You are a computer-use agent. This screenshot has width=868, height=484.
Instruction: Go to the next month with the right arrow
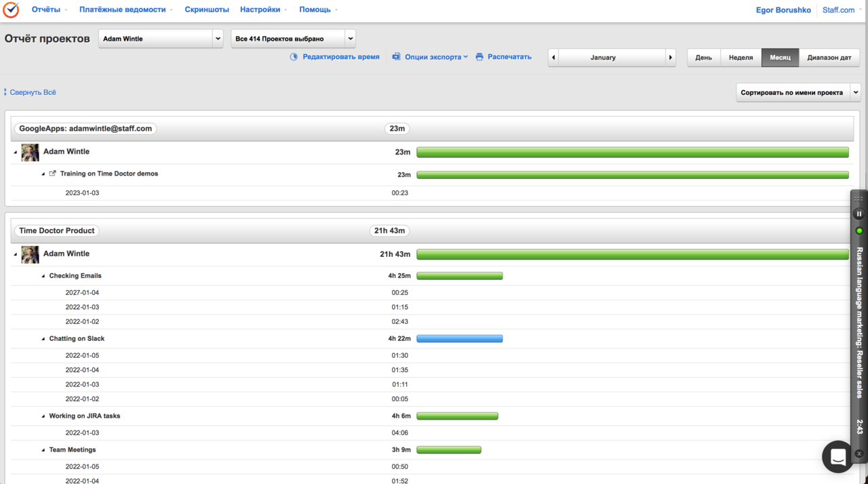coord(671,58)
